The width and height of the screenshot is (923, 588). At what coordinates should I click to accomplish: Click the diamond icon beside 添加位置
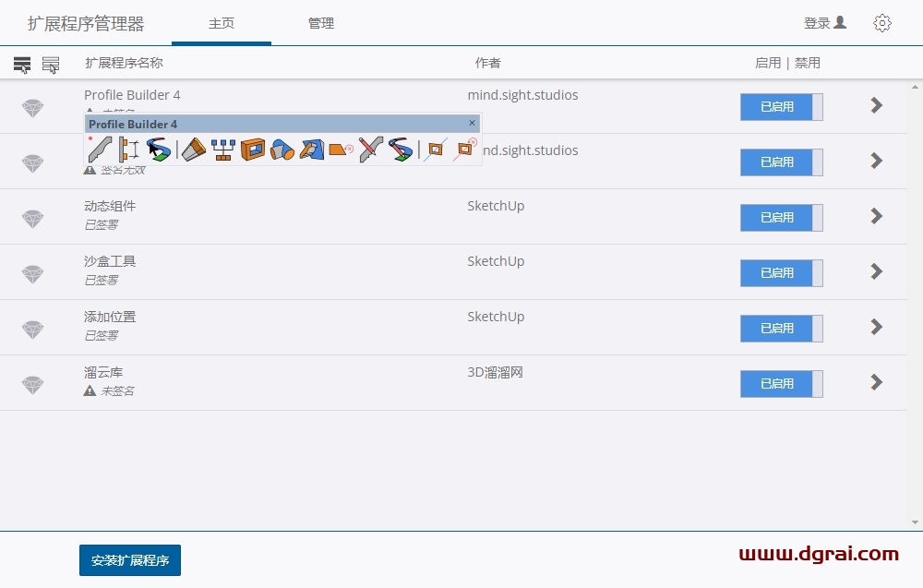tap(33, 329)
